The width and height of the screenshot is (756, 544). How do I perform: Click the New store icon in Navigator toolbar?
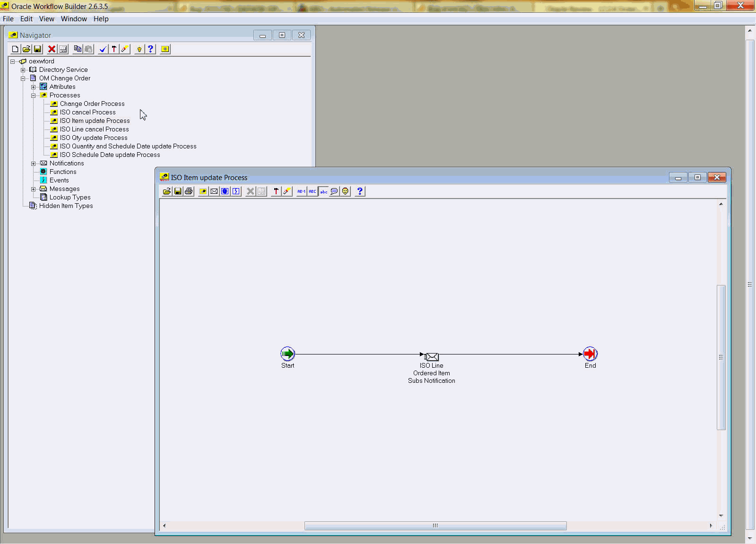tap(15, 49)
